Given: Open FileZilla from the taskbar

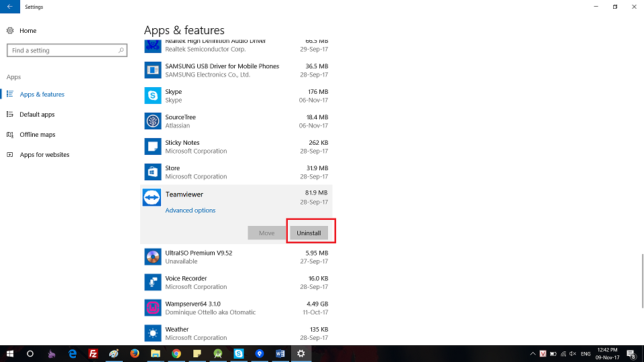Looking at the screenshot, I should tap(93, 354).
